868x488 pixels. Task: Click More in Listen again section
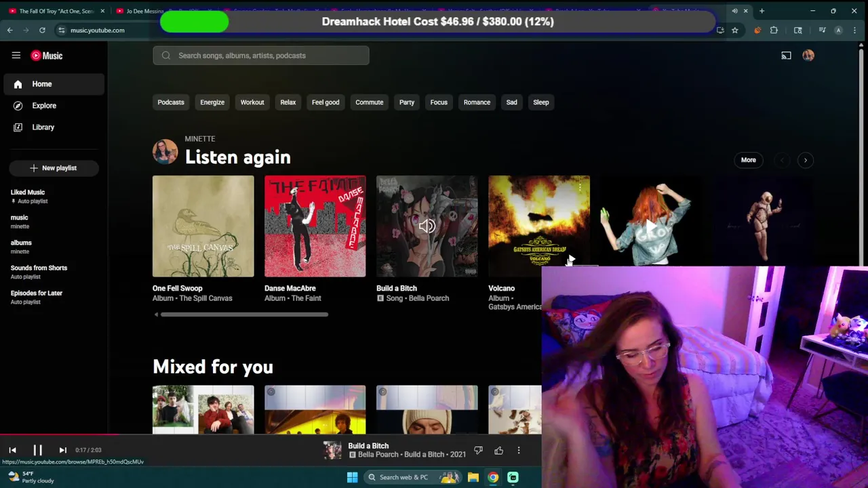click(x=749, y=160)
